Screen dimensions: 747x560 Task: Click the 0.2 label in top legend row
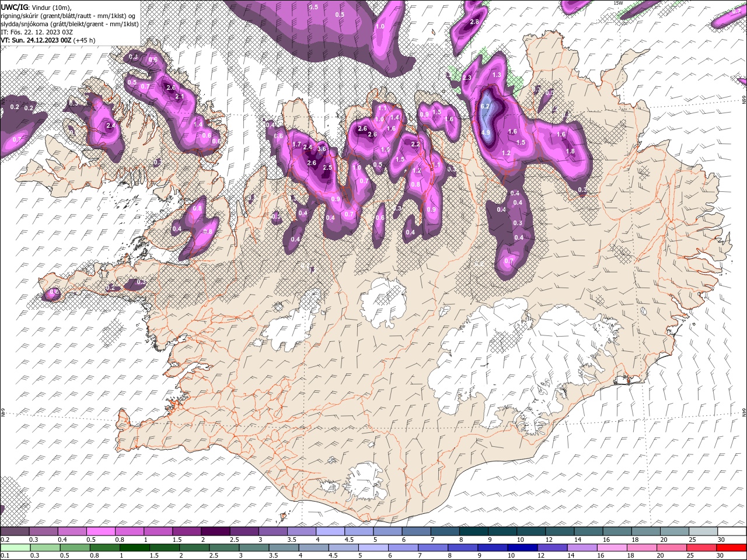[5, 540]
